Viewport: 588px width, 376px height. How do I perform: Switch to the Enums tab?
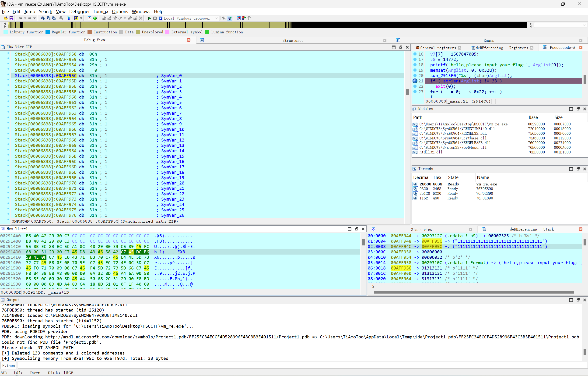pos(489,40)
